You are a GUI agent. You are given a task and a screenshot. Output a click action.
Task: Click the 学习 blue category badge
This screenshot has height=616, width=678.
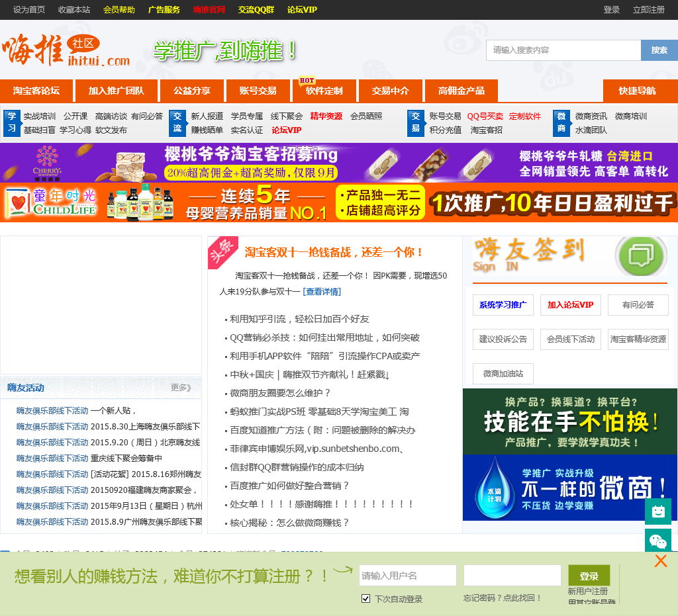tap(12, 122)
